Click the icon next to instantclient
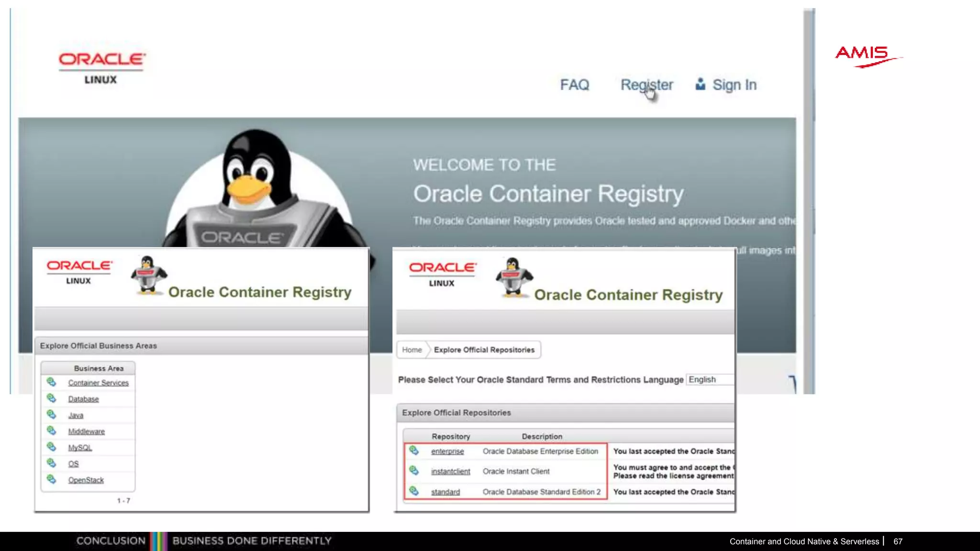This screenshot has height=551, width=980. click(414, 471)
